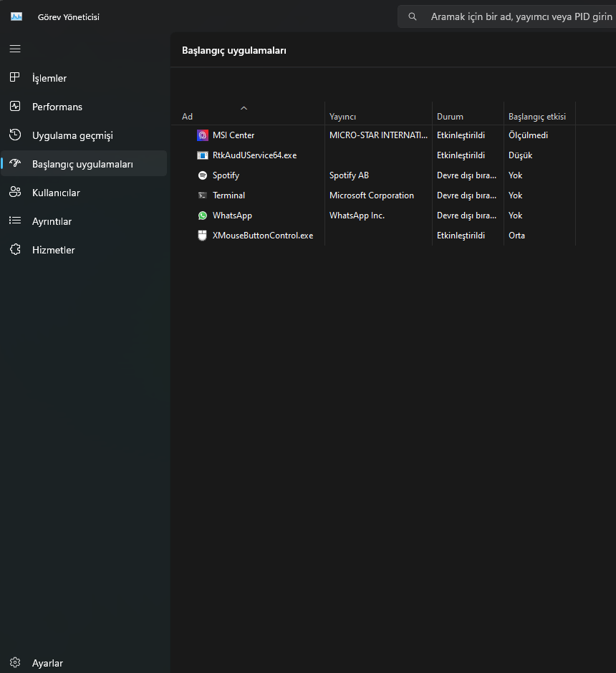Click the Terminal app icon
Viewport: 616px width, 673px height.
(x=203, y=195)
